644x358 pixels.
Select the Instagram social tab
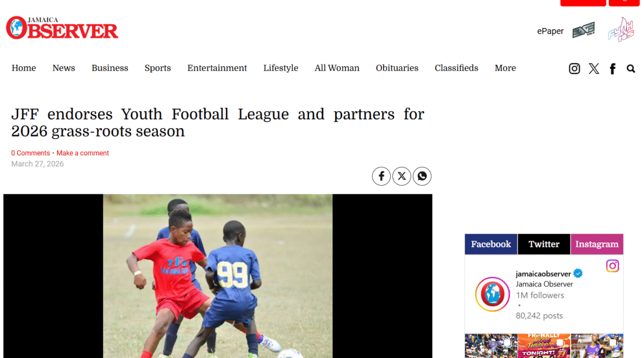597,244
